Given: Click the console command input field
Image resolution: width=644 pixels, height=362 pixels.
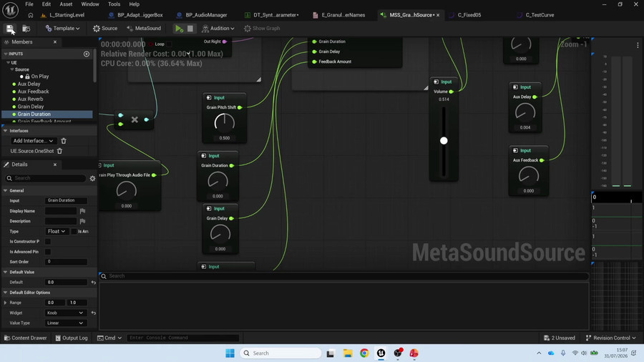Looking at the screenshot, I should point(182,338).
